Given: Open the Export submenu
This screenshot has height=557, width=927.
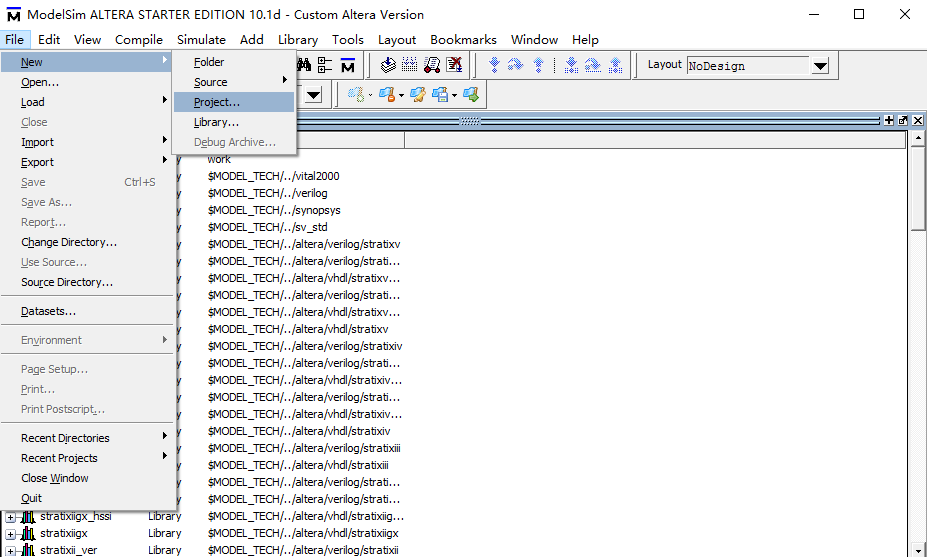Looking at the screenshot, I should point(86,162).
